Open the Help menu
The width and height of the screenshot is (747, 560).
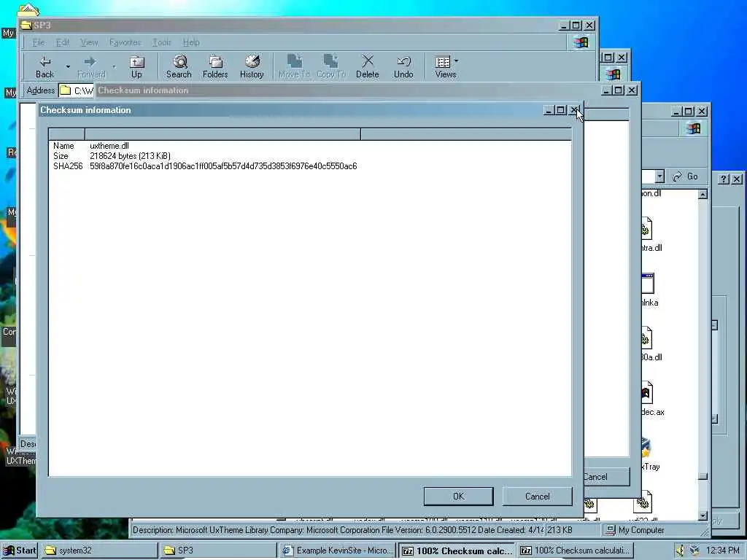tap(191, 42)
